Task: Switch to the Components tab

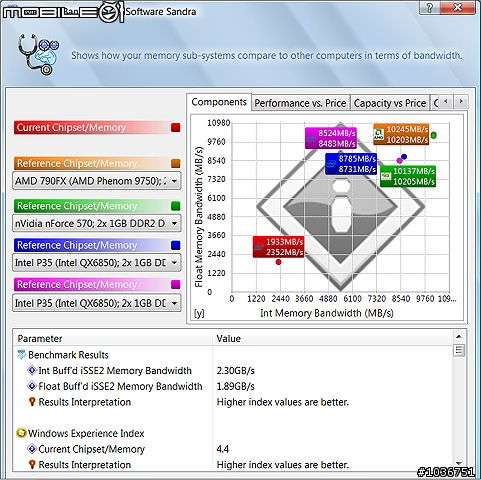Action: point(219,102)
